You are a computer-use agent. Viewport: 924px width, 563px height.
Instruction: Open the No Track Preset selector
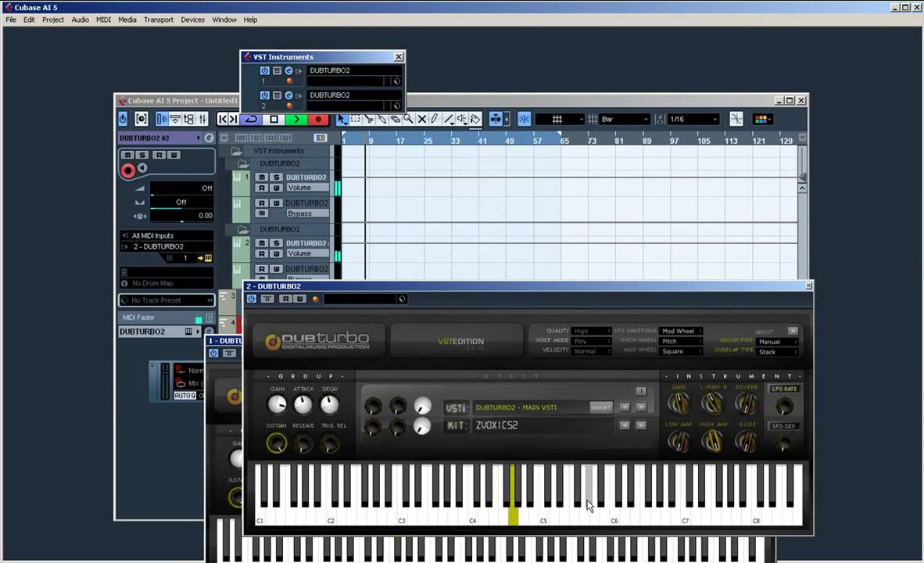click(167, 300)
